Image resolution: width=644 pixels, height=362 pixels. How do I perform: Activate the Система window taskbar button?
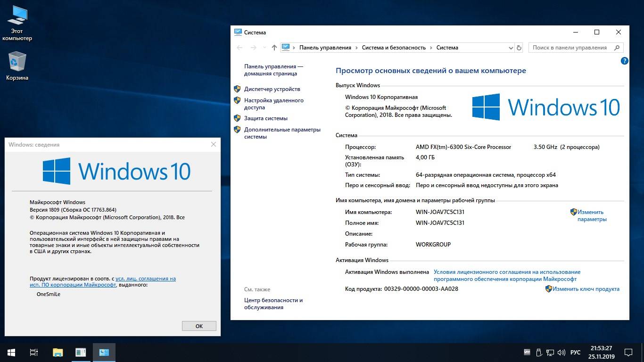click(x=104, y=352)
